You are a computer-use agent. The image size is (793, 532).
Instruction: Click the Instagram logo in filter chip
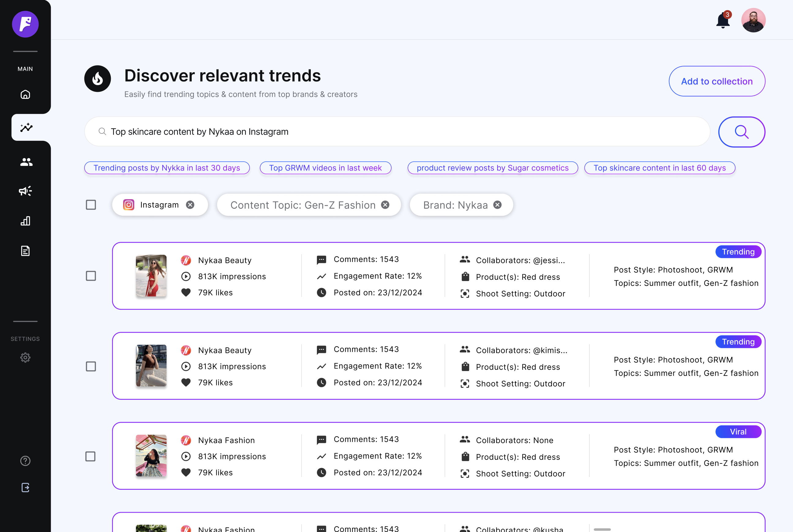[129, 204]
